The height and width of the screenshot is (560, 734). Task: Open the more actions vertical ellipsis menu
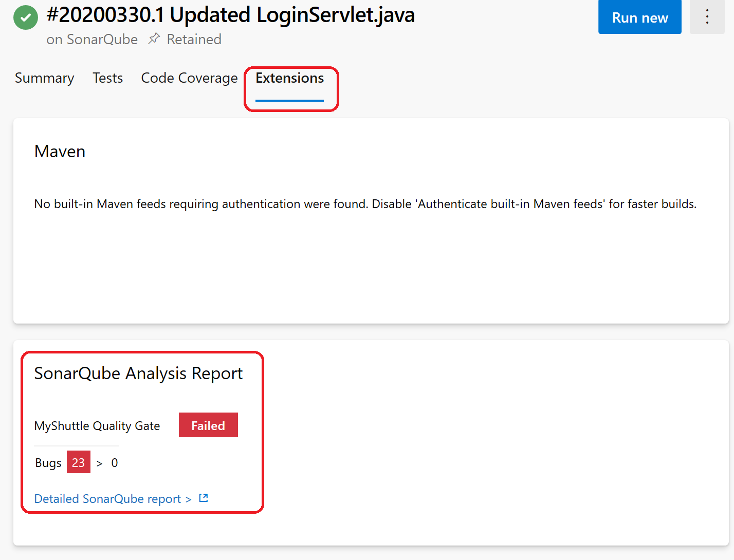point(707,17)
